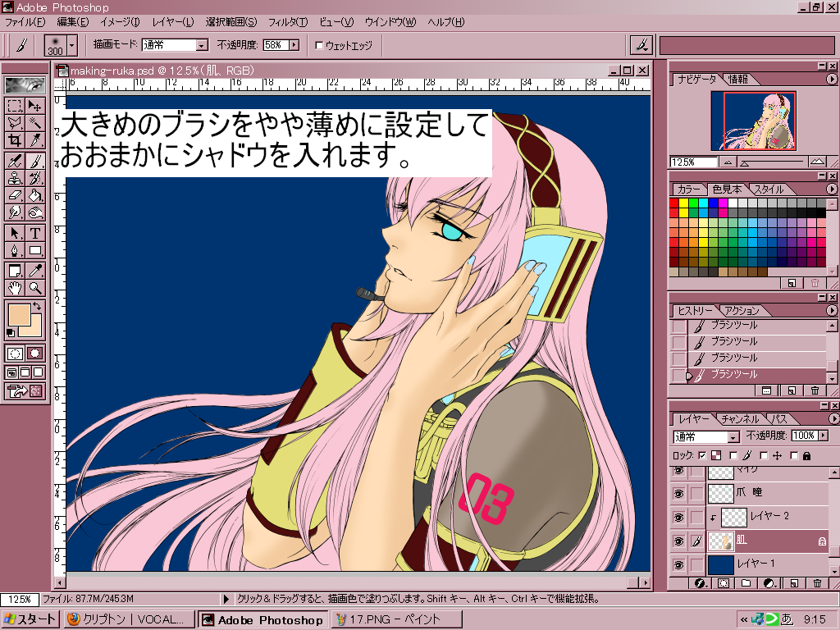
Task: Select the Rectangular Marquee tool
Action: (15, 106)
